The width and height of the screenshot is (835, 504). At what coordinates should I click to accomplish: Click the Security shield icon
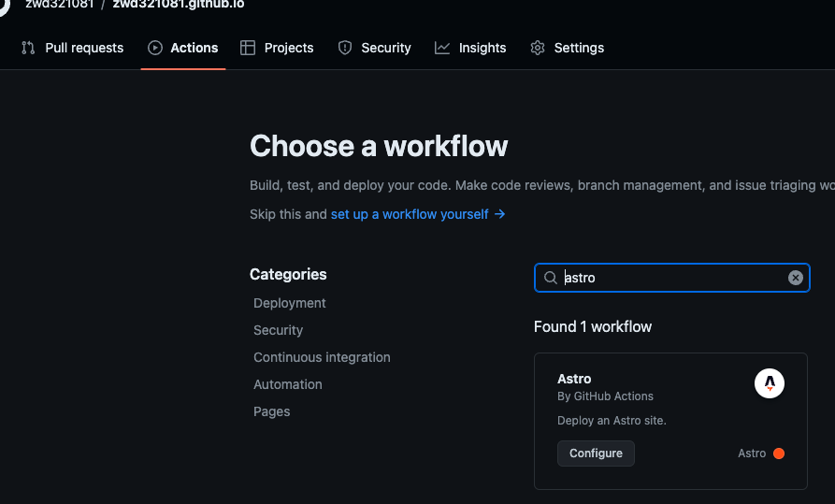tap(345, 48)
